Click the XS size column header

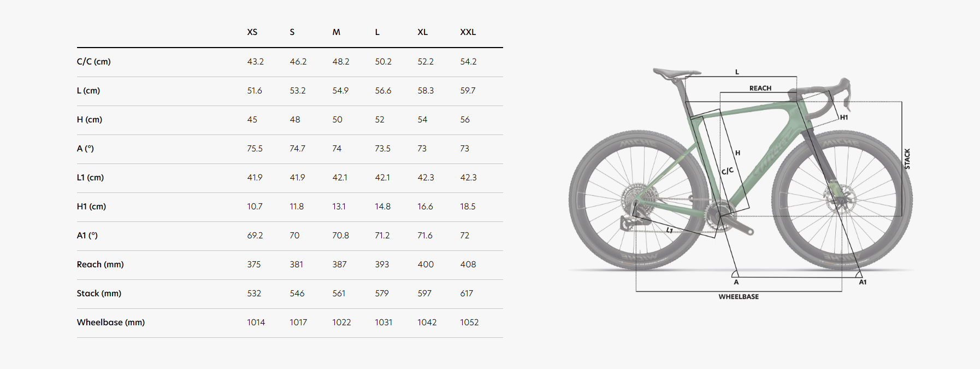pyautogui.click(x=252, y=32)
